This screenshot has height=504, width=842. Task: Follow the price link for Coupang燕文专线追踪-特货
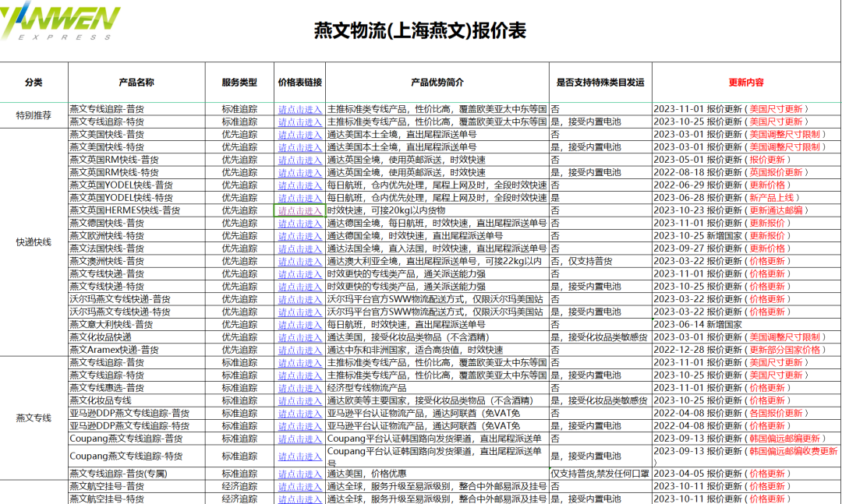[299, 456]
